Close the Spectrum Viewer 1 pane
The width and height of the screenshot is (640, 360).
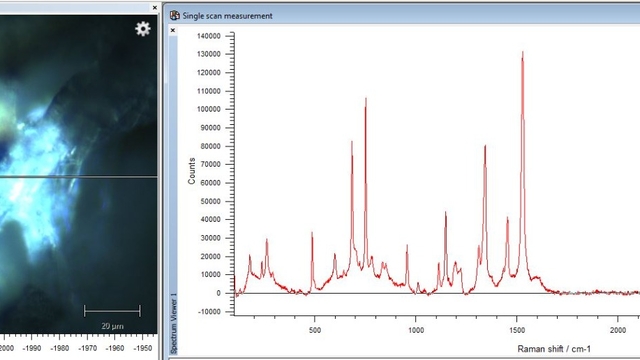coord(173,30)
